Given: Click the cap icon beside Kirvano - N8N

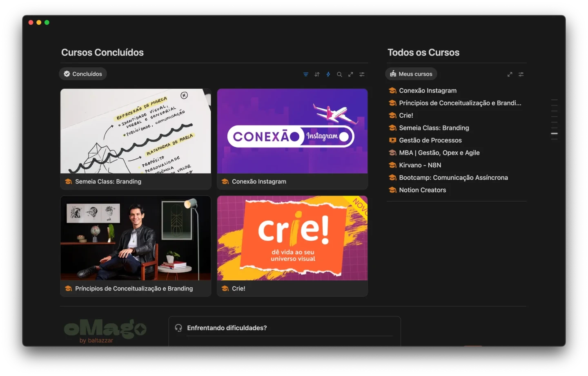Looking at the screenshot, I should [392, 165].
